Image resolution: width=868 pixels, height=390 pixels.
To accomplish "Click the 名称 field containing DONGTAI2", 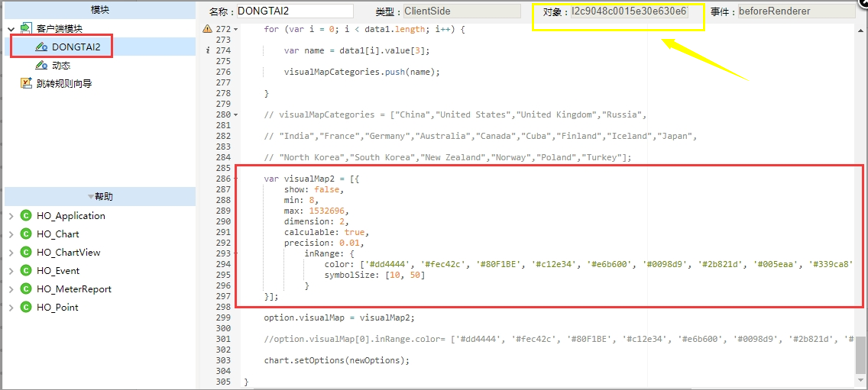I will (295, 11).
